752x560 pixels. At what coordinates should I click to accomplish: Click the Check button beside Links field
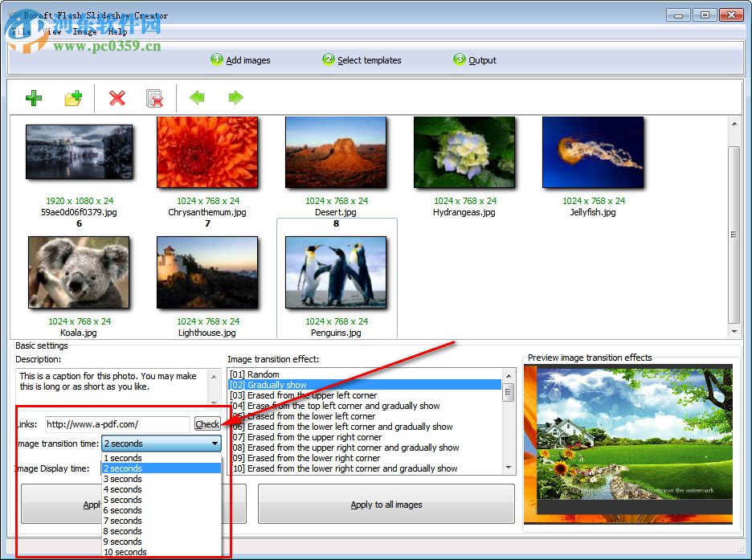click(207, 423)
